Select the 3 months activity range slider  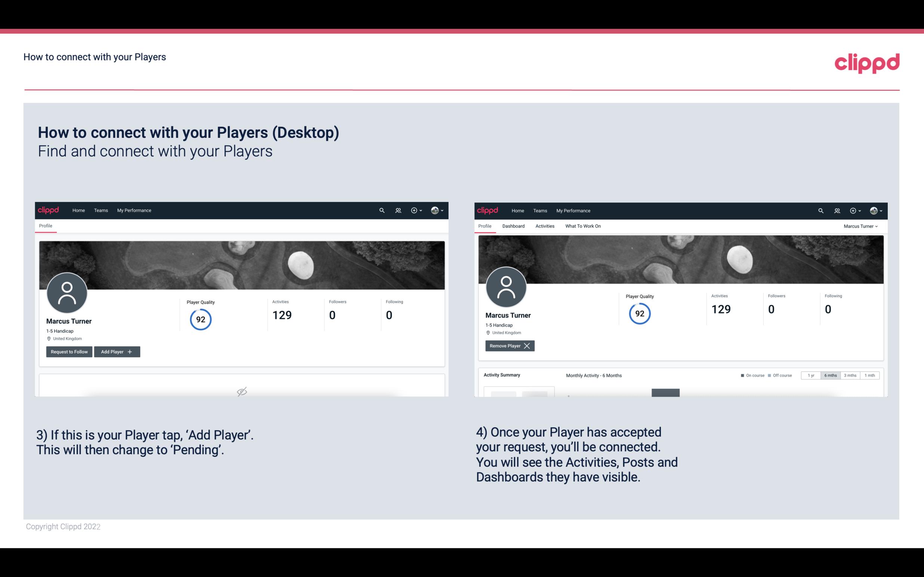[850, 375]
